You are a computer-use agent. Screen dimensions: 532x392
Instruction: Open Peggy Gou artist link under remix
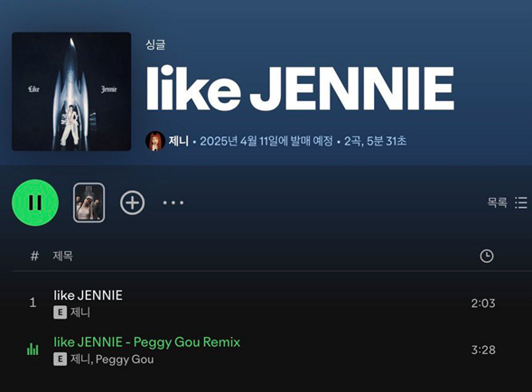click(125, 359)
